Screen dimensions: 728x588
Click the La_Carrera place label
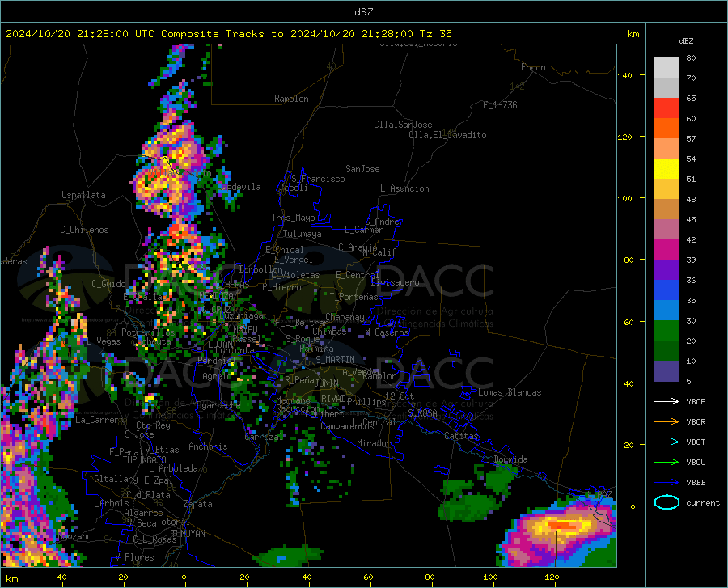[99, 420]
